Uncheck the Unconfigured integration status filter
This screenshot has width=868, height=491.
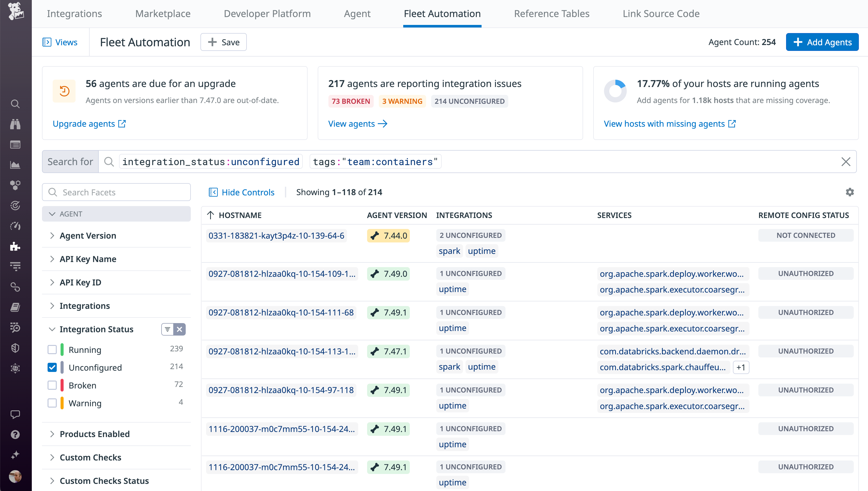pyautogui.click(x=52, y=367)
